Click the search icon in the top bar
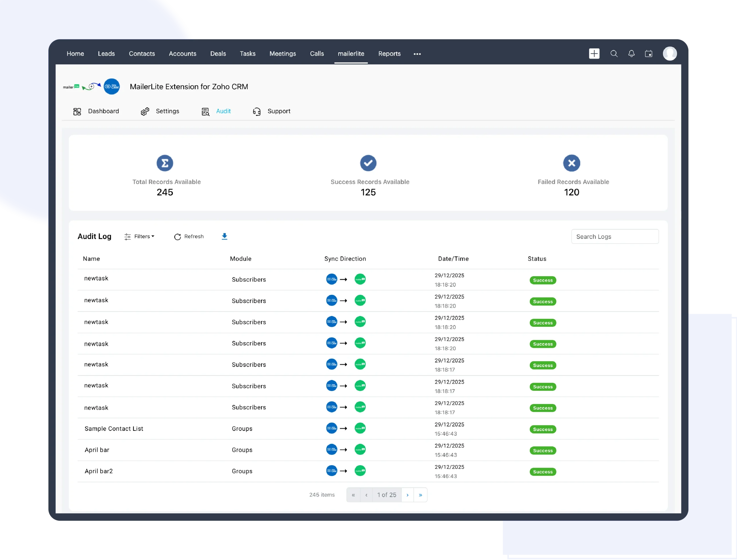 614,54
